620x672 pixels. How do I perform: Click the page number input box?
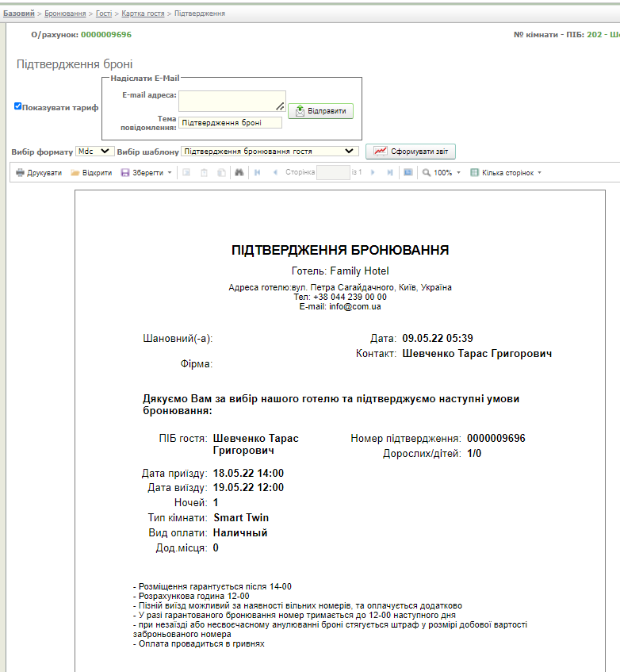click(333, 172)
